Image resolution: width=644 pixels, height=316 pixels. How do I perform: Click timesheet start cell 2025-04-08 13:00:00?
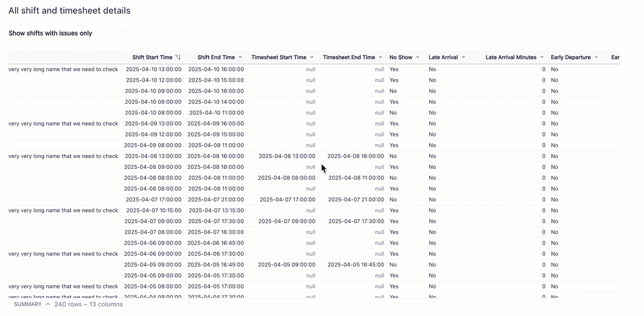click(287, 156)
